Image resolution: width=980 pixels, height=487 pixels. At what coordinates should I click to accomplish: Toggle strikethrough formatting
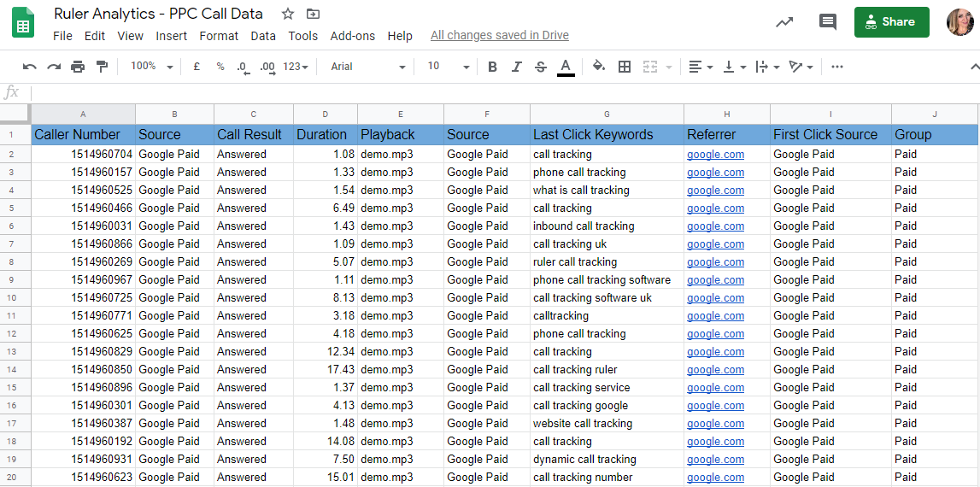pos(540,67)
